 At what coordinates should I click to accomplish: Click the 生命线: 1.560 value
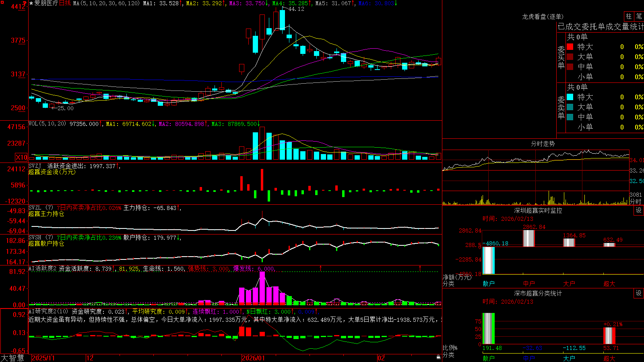pyautogui.click(x=164, y=269)
